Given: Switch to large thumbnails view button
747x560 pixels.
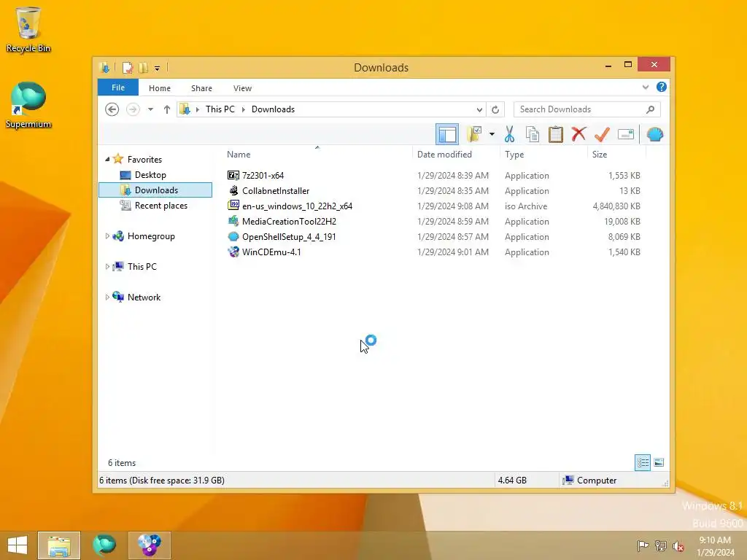Looking at the screenshot, I should point(659,462).
